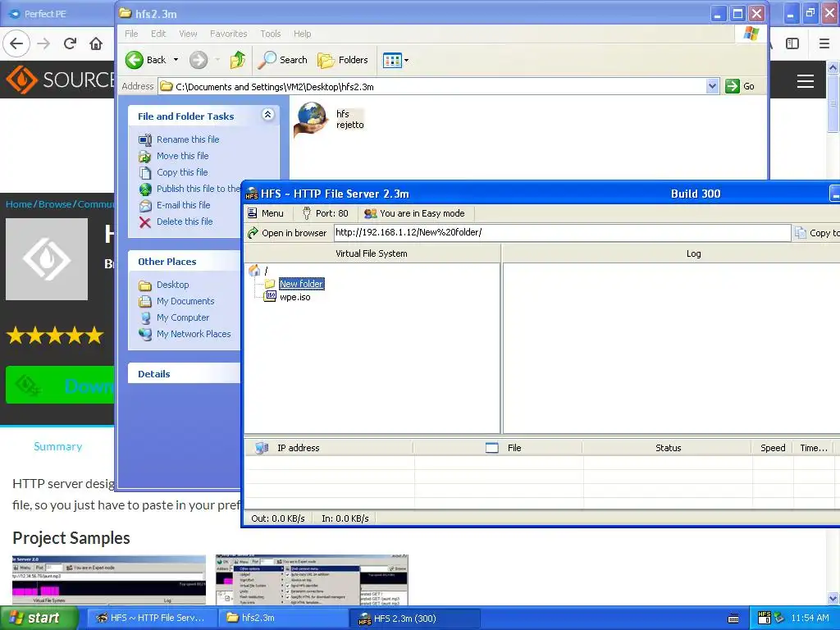The width and height of the screenshot is (840, 630).
Task: Click In: 0.0 KB/s in status bar
Action: point(345,518)
